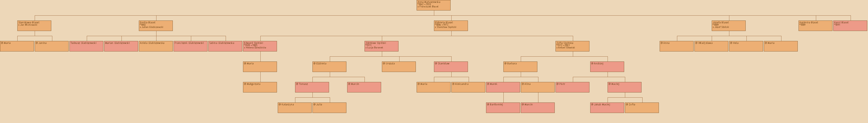Select the root node Anna Matuszewska
Image resolution: width=868 pixels, height=123 pixels.
(x=433, y=5)
